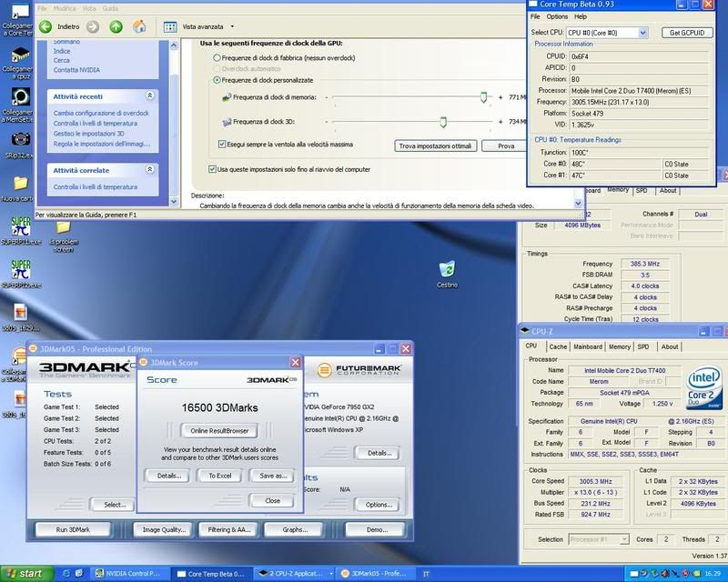Click the Graphs... button in 3DMark05
Viewport: 728px width, 582px height.
pyautogui.click(x=294, y=529)
